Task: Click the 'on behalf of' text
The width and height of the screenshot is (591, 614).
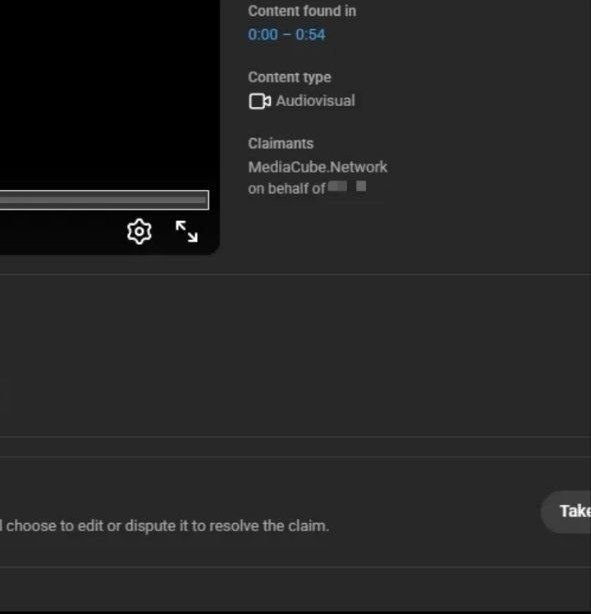Action: (x=287, y=189)
